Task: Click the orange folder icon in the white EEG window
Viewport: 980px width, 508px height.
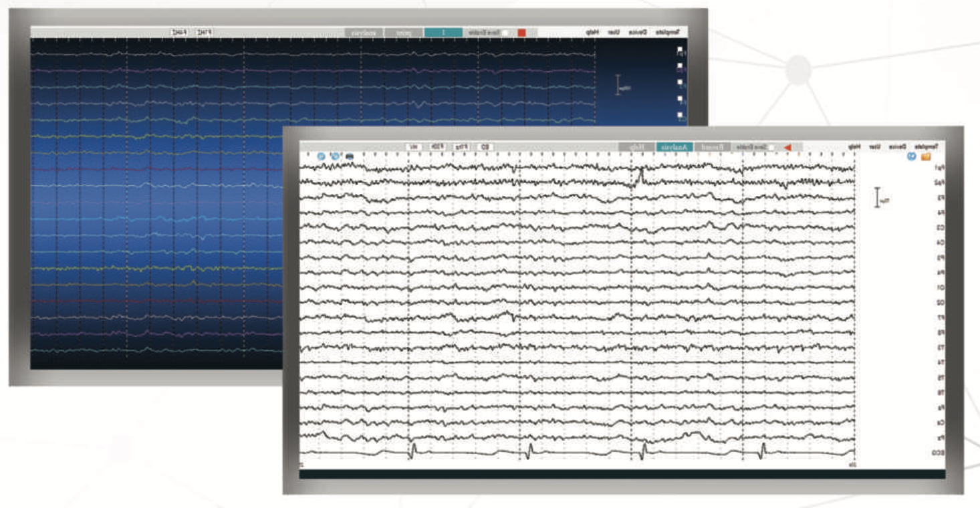Action: click(926, 157)
